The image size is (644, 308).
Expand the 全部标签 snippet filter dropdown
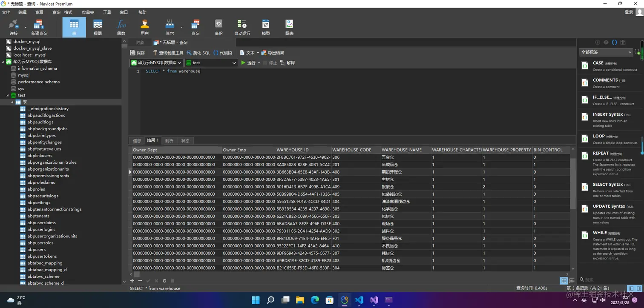click(606, 52)
